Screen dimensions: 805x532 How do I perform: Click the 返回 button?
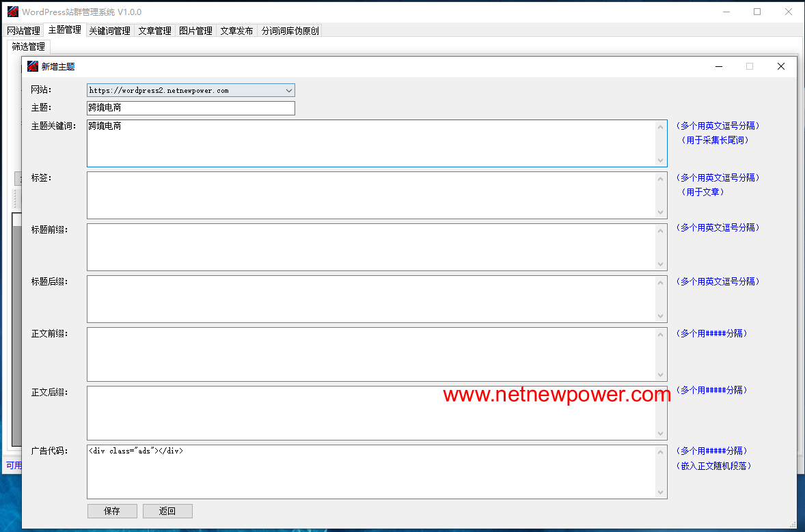[x=167, y=511]
